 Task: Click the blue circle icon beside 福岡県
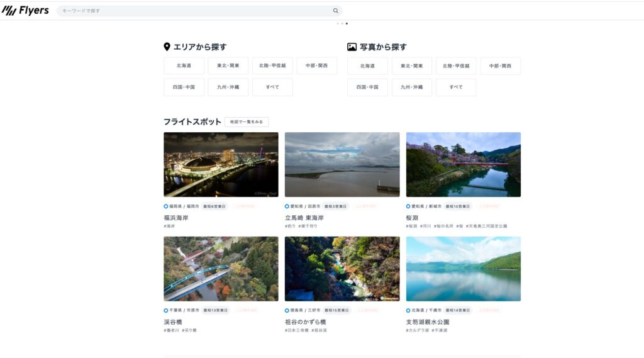point(166,206)
